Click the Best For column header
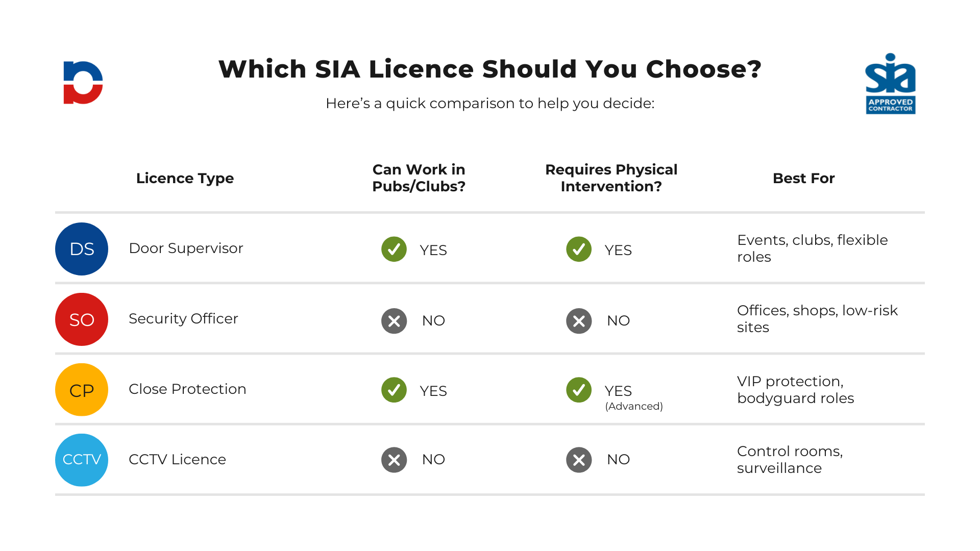980x551 pixels. pyautogui.click(x=803, y=178)
